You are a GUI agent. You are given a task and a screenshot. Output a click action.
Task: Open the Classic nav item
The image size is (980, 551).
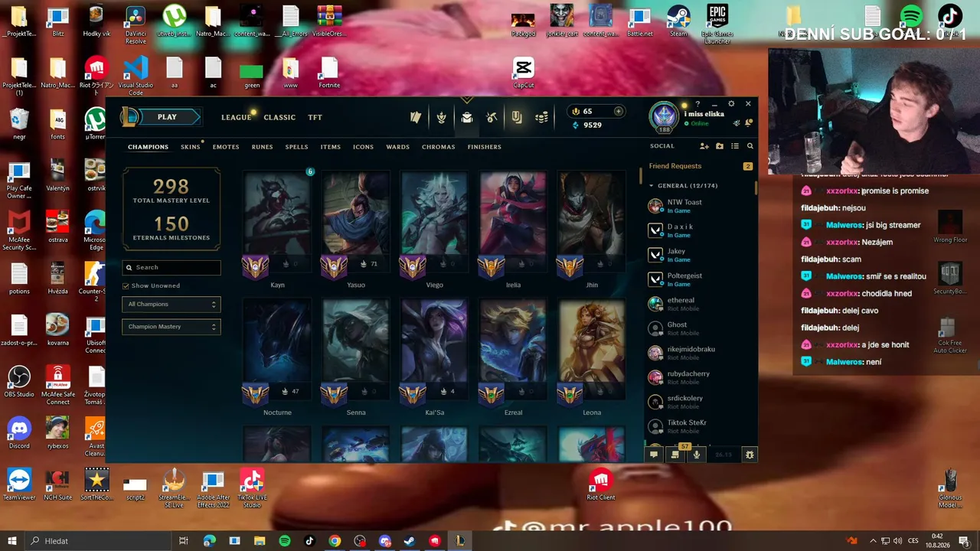279,117
